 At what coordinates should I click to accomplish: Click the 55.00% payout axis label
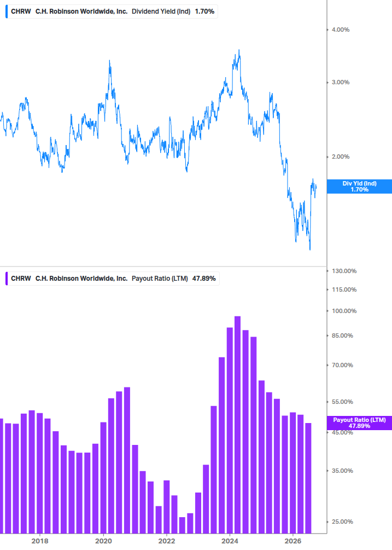pyautogui.click(x=342, y=402)
